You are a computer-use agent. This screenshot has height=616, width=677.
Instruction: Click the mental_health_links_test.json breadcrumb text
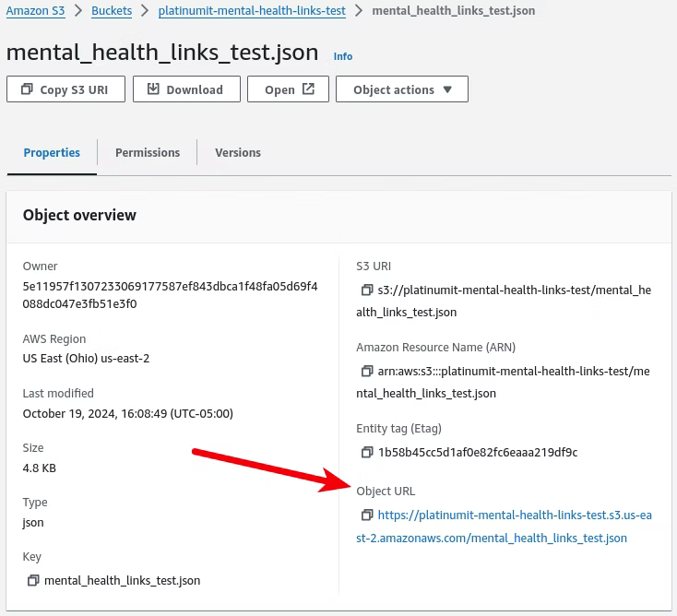[454, 10]
